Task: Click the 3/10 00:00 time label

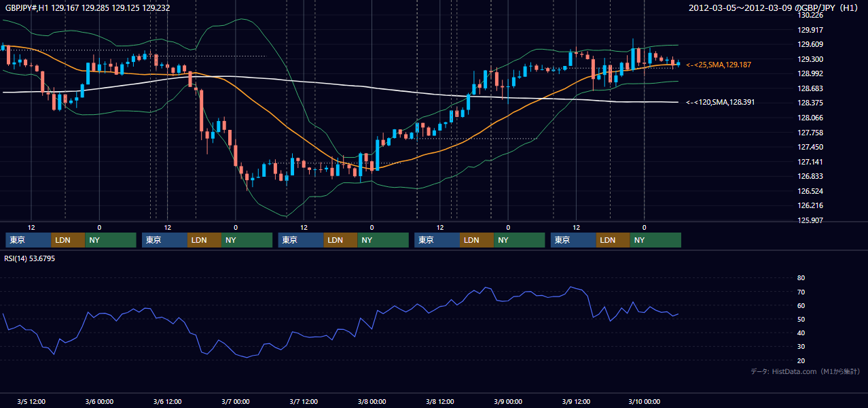Action: coord(645,402)
